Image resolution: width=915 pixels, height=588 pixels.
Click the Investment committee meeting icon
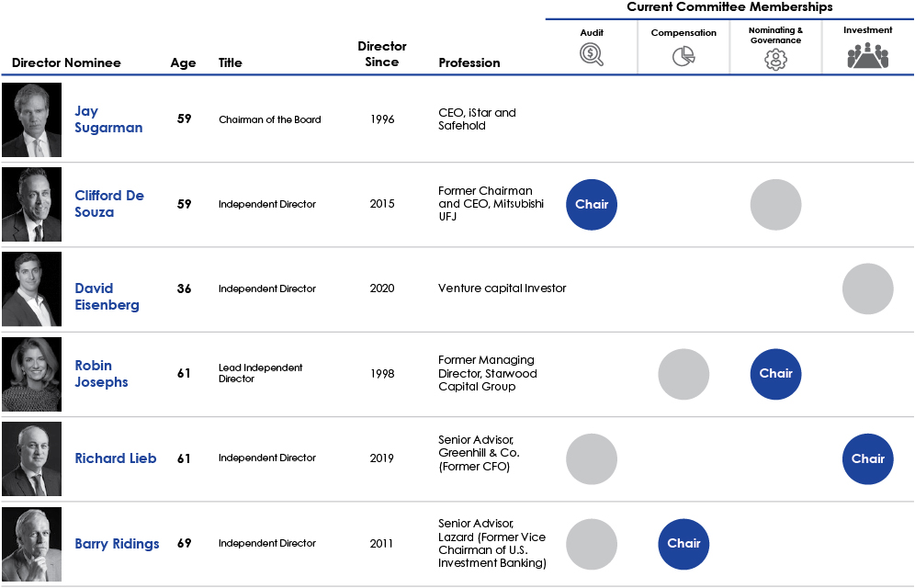pyautogui.click(x=867, y=56)
